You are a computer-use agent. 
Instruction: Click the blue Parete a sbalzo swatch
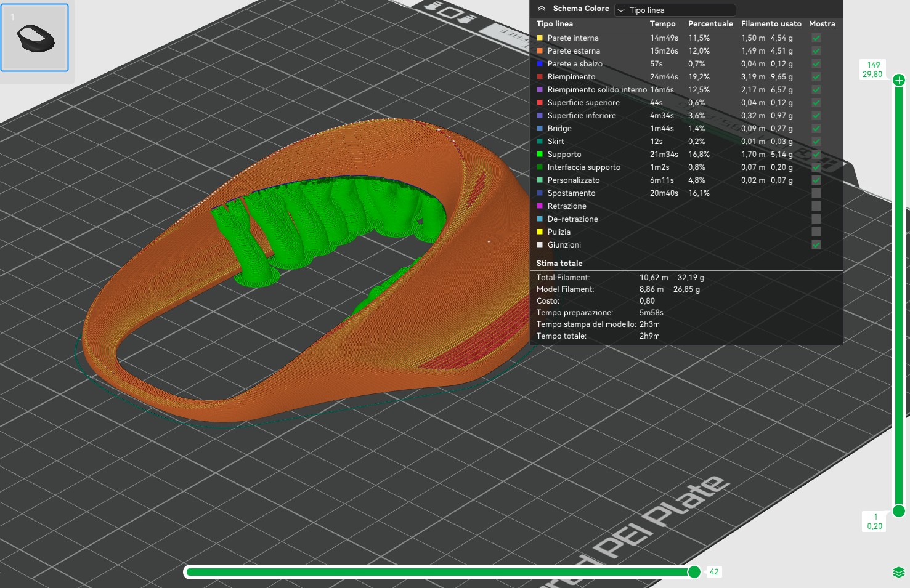pos(540,63)
